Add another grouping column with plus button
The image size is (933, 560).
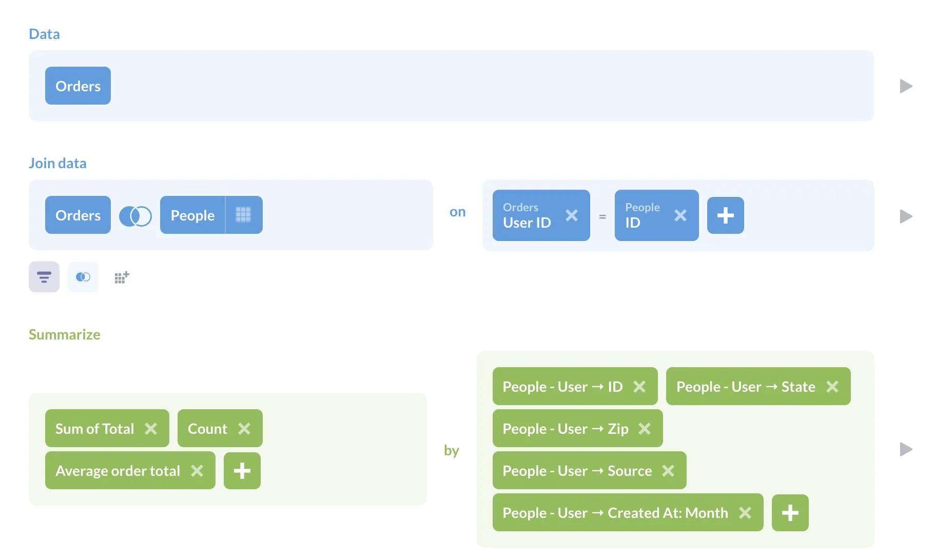point(790,512)
